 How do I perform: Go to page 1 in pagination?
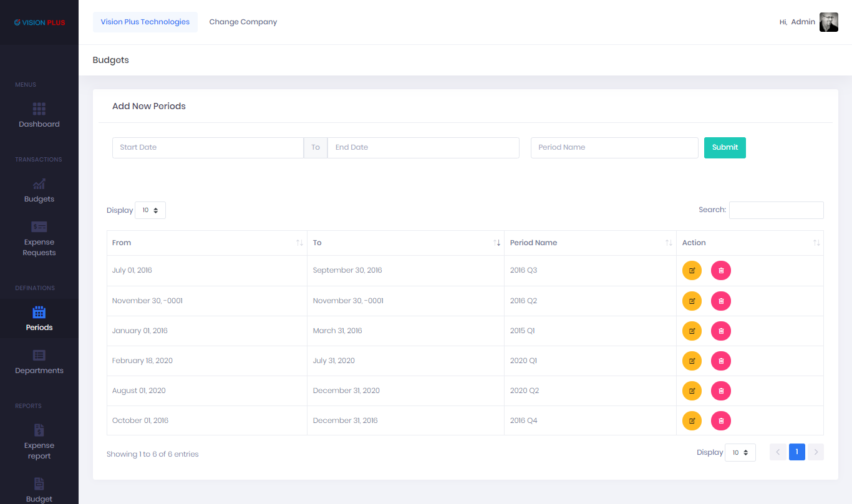pyautogui.click(x=796, y=452)
